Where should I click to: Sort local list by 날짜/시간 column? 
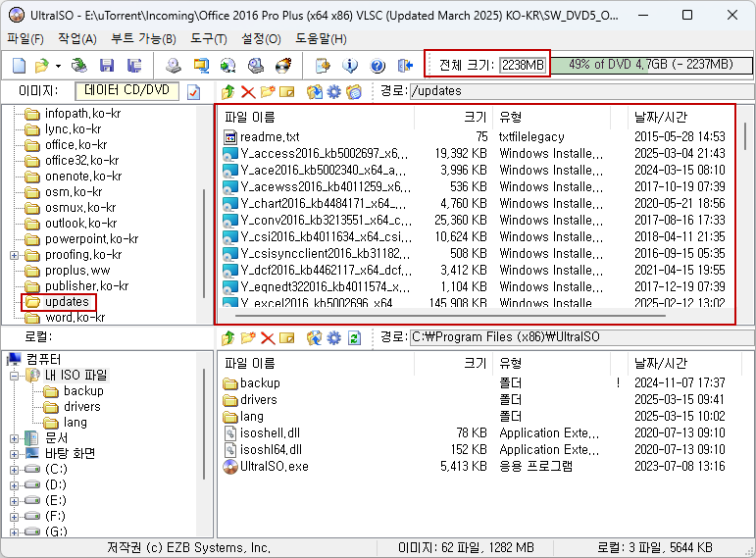point(683,363)
